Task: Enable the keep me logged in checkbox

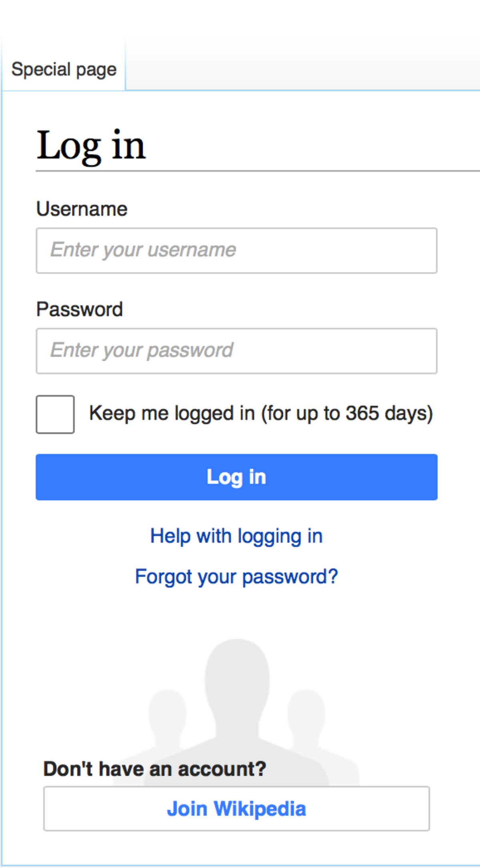Action: click(x=55, y=414)
